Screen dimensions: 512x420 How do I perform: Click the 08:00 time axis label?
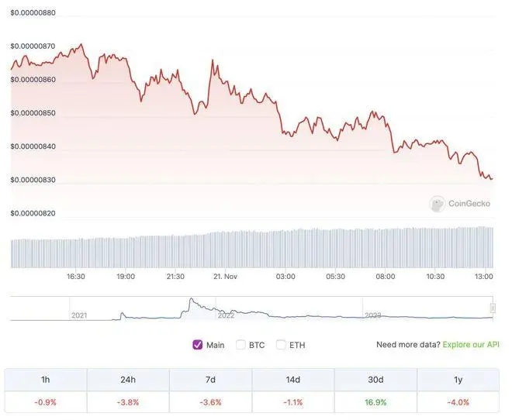(x=386, y=277)
